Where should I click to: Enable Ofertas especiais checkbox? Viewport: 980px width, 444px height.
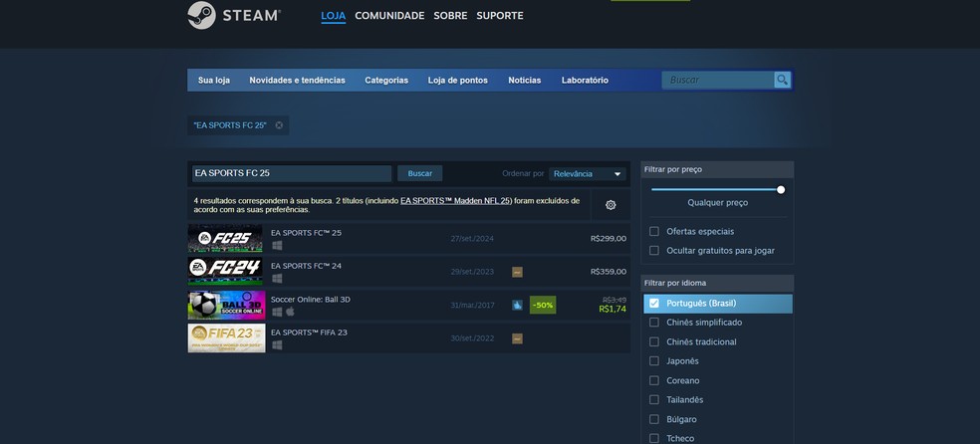coord(653,231)
